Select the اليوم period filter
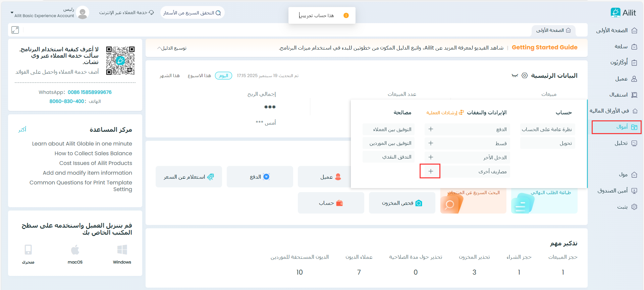The height and width of the screenshot is (290, 644). point(223,76)
